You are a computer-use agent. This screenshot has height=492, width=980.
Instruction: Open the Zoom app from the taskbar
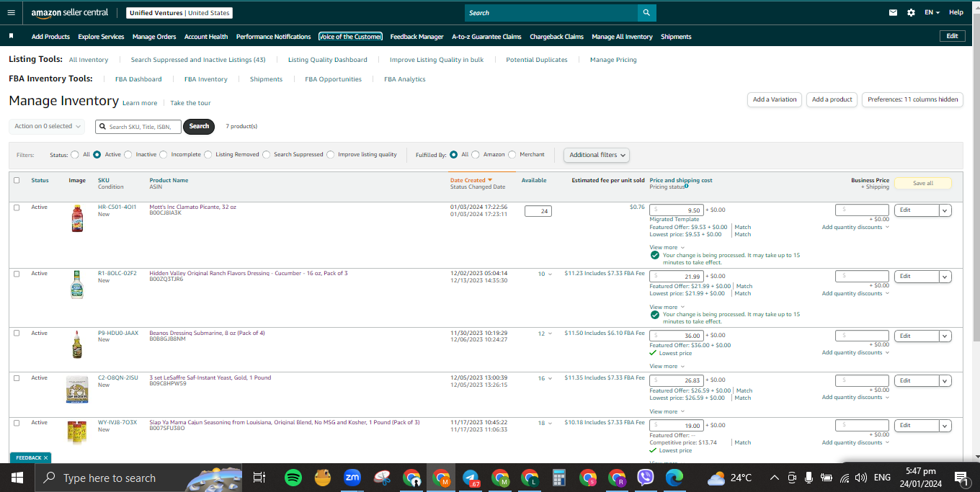click(352, 478)
